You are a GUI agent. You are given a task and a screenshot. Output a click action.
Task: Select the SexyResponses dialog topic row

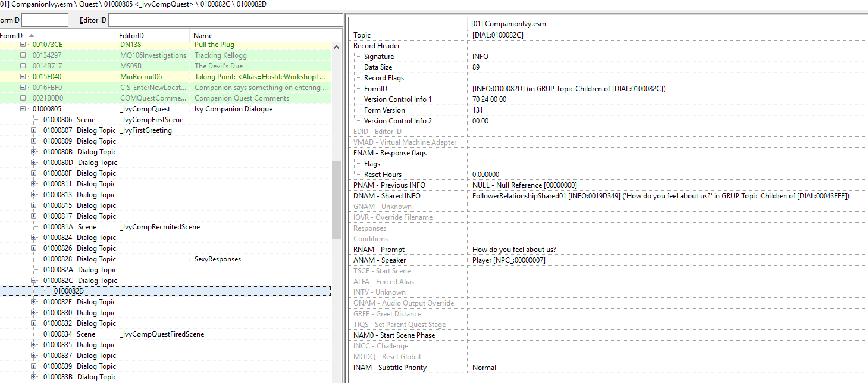(x=165, y=259)
